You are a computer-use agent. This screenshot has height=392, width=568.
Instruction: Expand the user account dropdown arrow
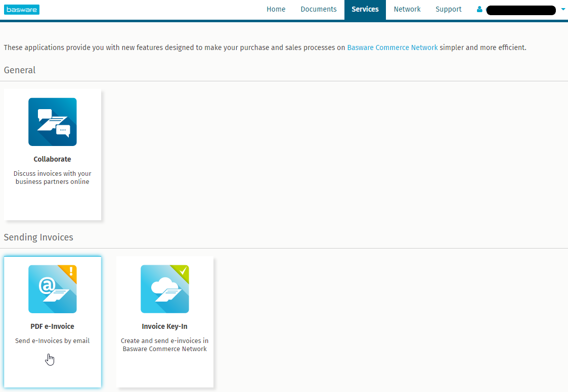click(563, 9)
